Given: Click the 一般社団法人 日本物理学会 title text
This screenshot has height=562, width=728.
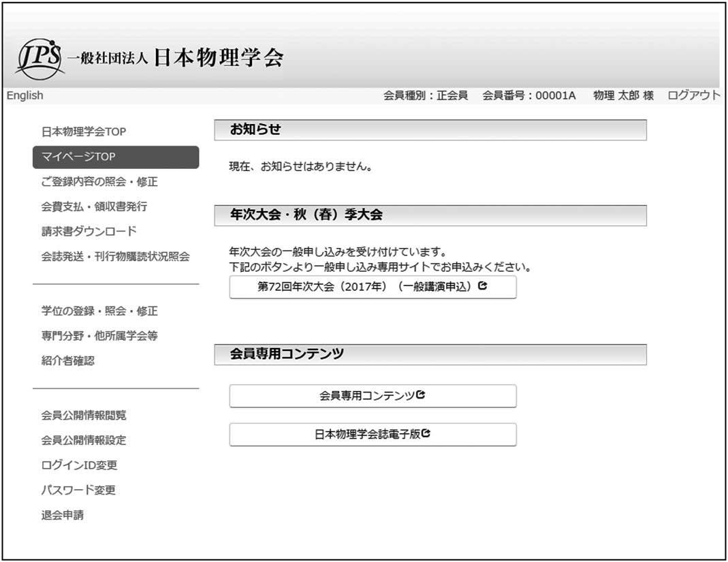Looking at the screenshot, I should pos(176,58).
